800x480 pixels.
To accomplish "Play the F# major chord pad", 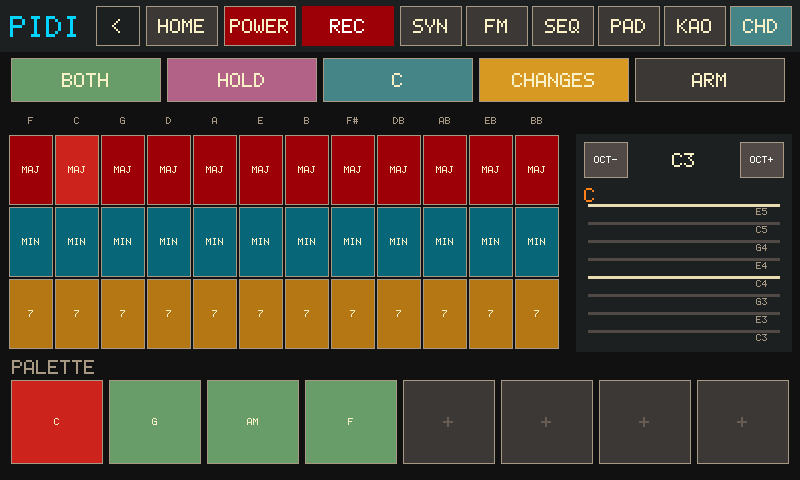I will (353, 170).
